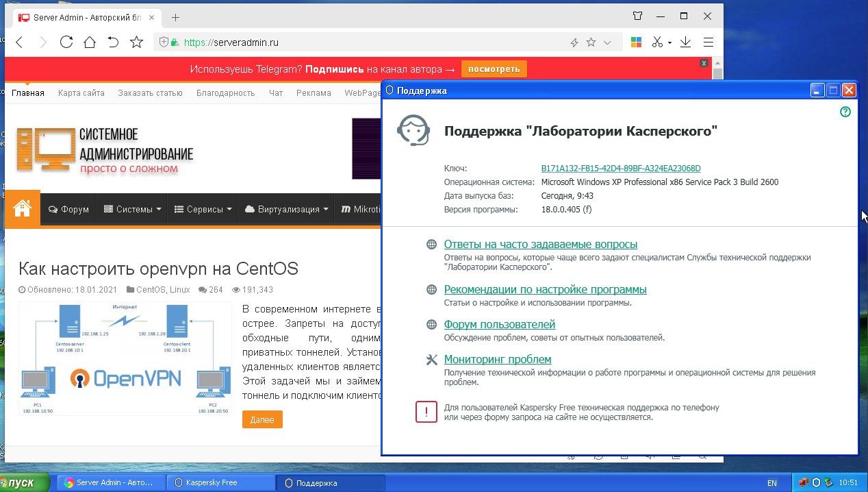The height and width of the screenshot is (492, 868).
Task: Click the 'Поддержка' taskbar button
Action: (329, 482)
